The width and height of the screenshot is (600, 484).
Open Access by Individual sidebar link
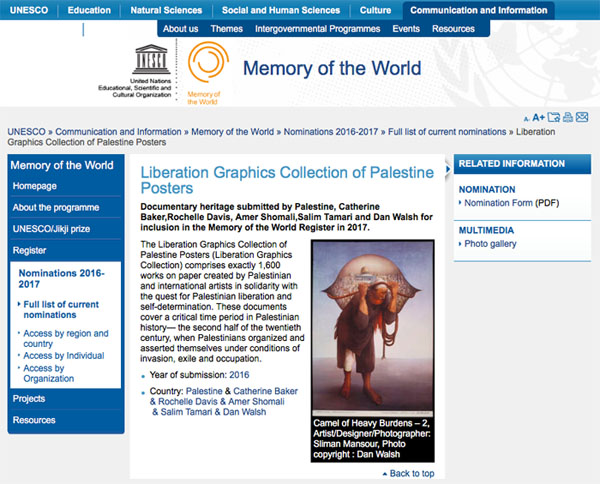pos(64,355)
